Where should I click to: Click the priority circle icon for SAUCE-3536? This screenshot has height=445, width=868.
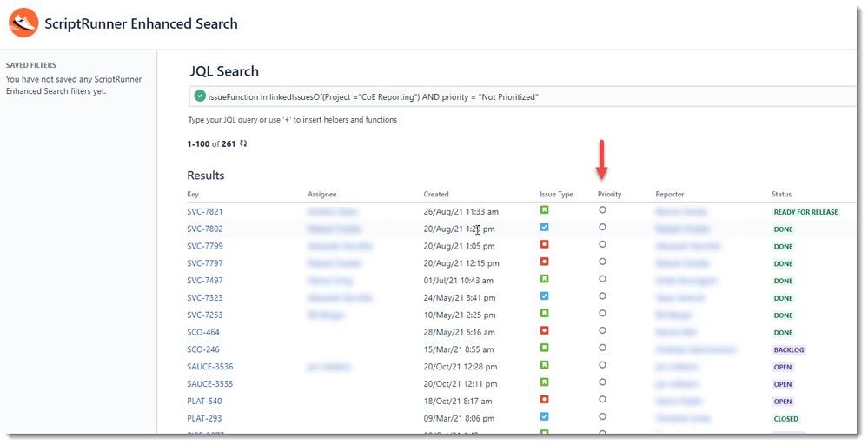click(602, 365)
